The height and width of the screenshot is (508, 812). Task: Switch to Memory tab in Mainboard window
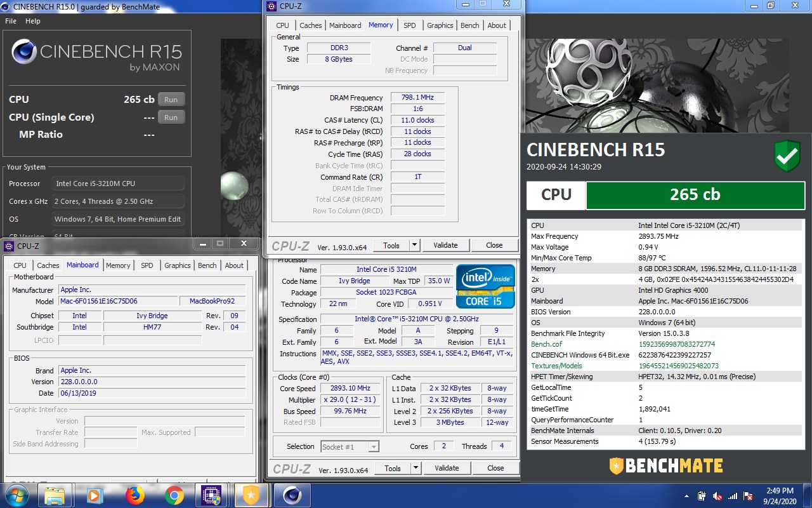[x=118, y=265]
